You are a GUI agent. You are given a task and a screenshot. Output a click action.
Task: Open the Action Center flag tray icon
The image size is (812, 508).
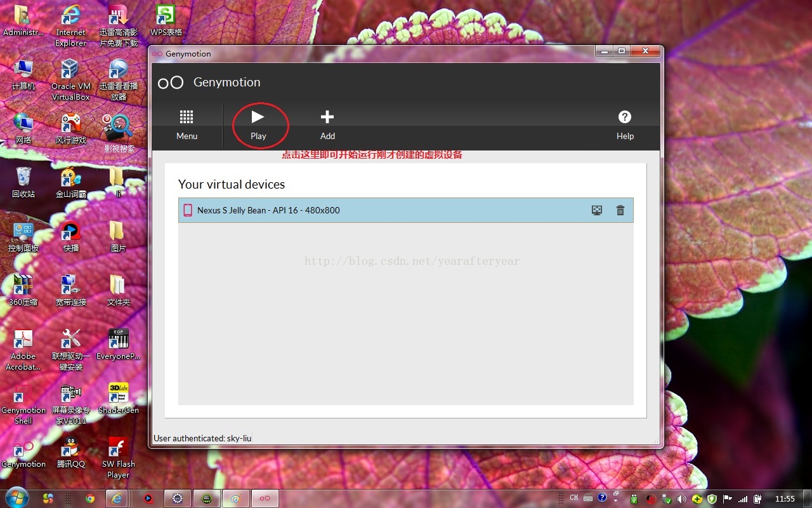[x=727, y=498]
